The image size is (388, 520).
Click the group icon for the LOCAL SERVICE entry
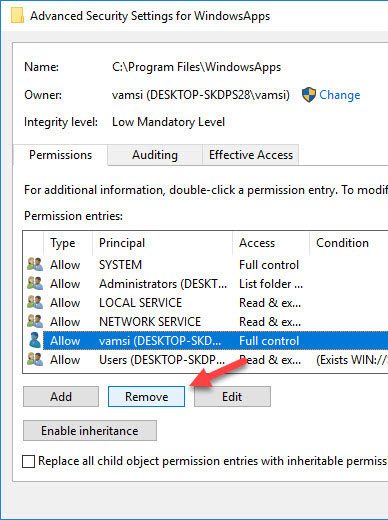[x=35, y=302]
